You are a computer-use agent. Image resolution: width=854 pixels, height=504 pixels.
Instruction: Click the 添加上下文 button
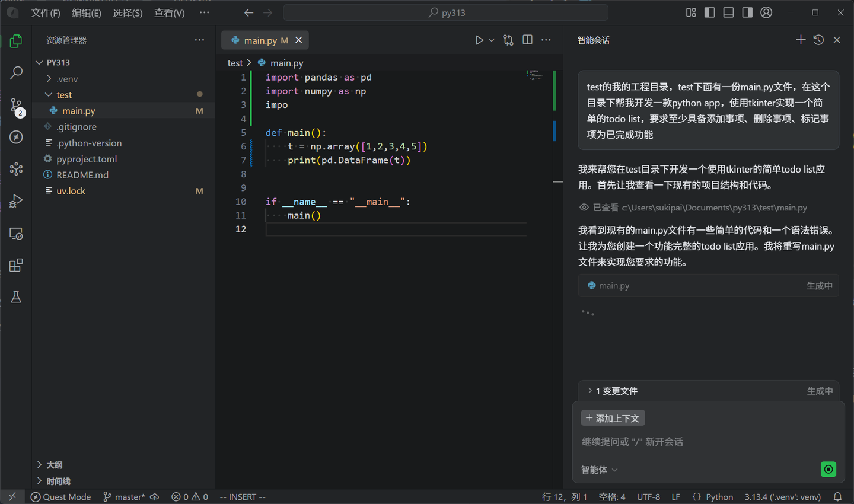pos(613,418)
